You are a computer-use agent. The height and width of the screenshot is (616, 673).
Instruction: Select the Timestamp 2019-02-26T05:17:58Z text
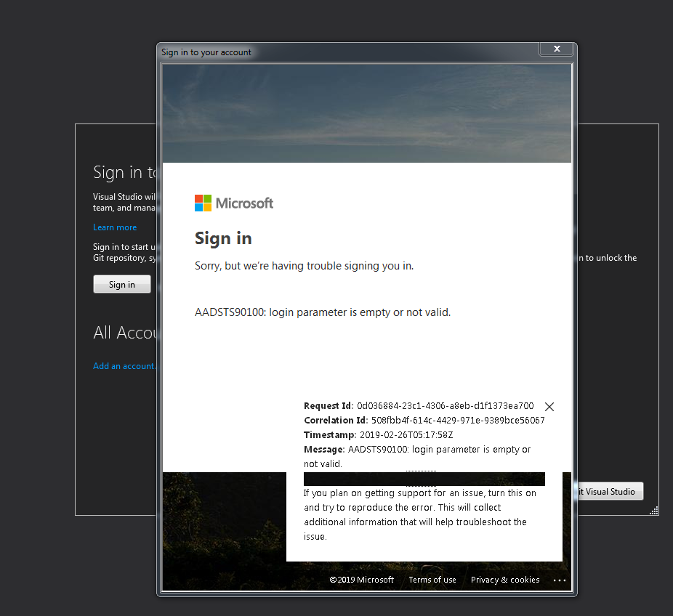406,435
